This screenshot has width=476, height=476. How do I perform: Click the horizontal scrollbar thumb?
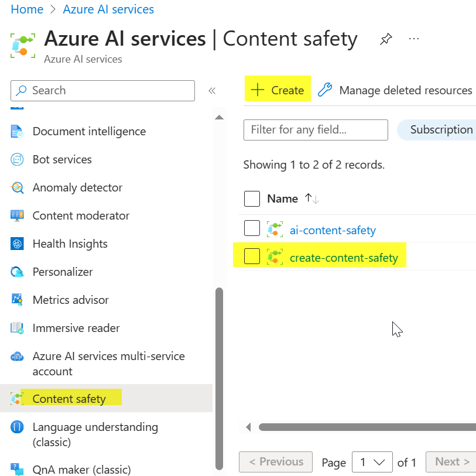click(367, 427)
